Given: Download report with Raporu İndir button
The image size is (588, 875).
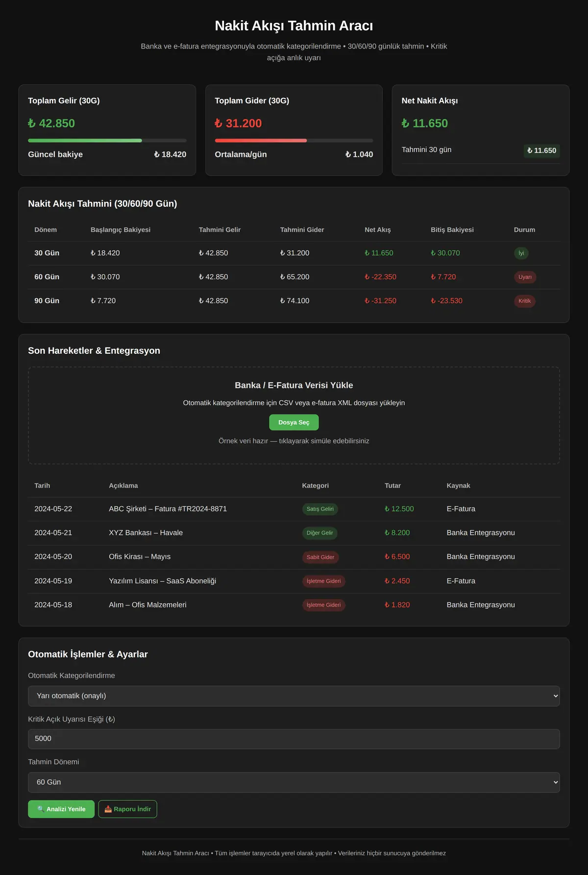Looking at the screenshot, I should (x=128, y=809).
